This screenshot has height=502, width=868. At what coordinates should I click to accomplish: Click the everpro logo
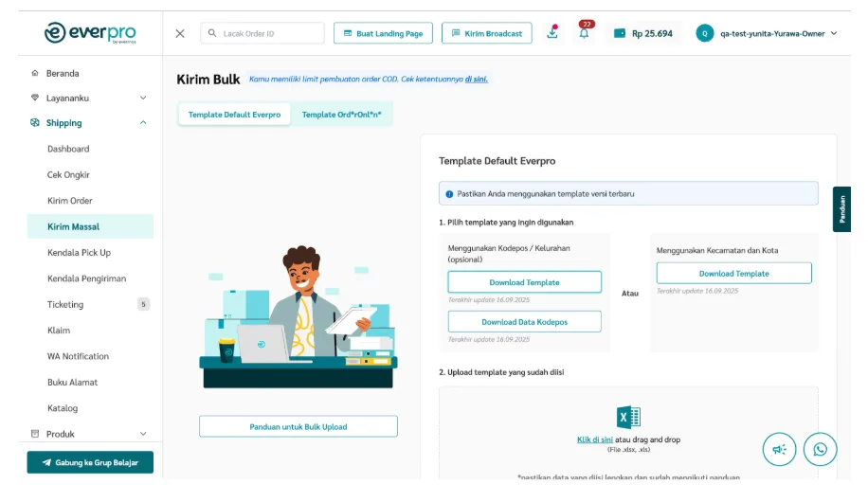click(x=90, y=32)
